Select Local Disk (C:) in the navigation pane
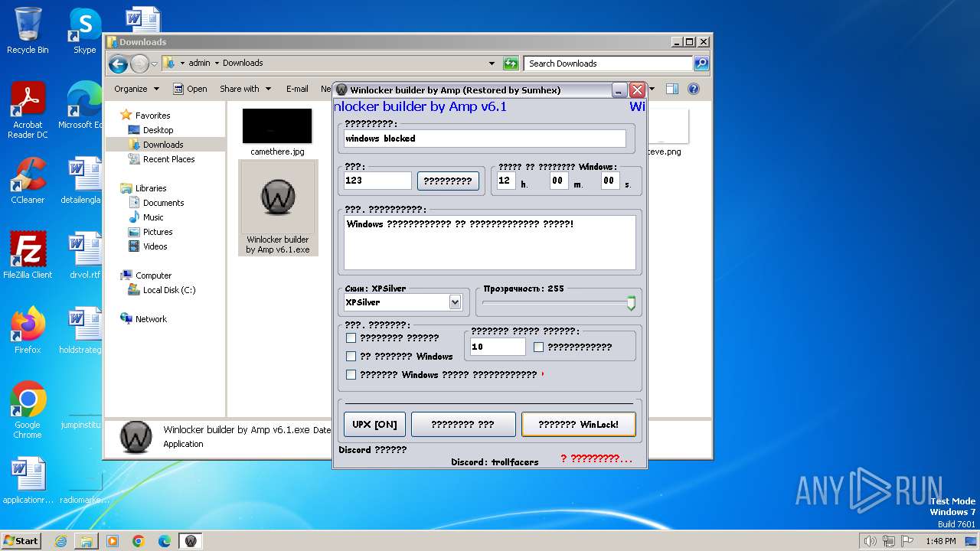 tap(168, 290)
